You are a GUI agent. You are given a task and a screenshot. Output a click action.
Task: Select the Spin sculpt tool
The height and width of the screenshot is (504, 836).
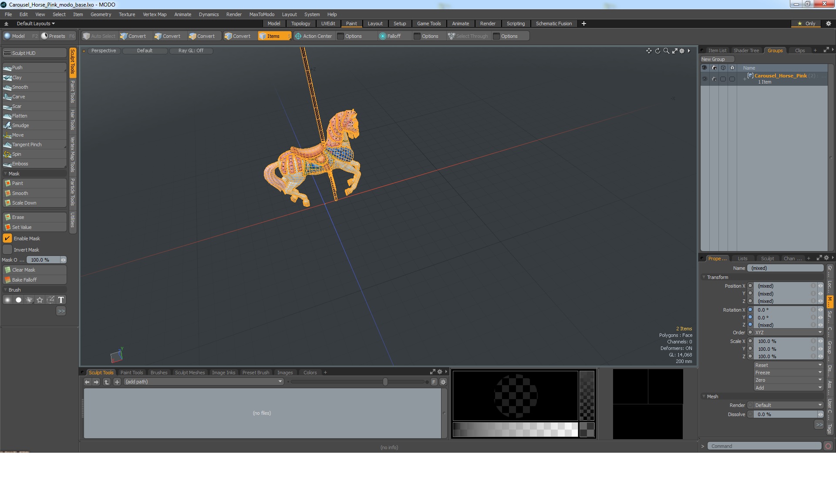[x=34, y=154]
